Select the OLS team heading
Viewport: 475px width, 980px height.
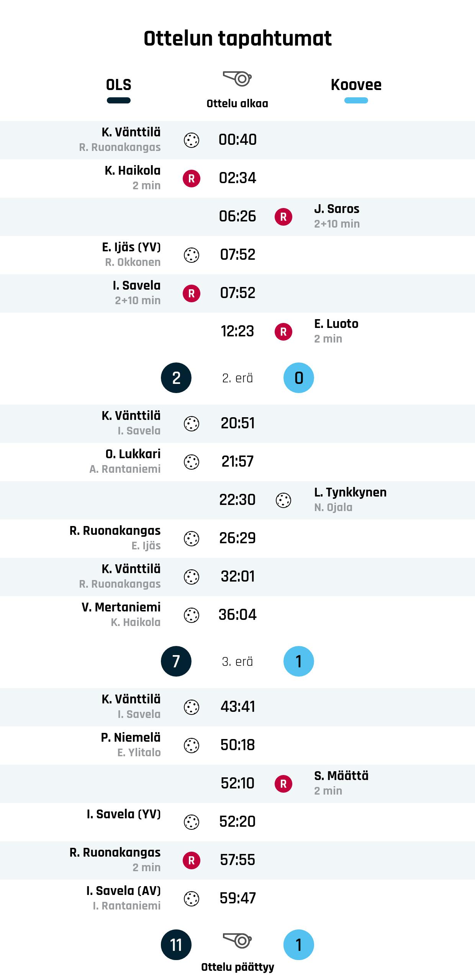(x=119, y=85)
